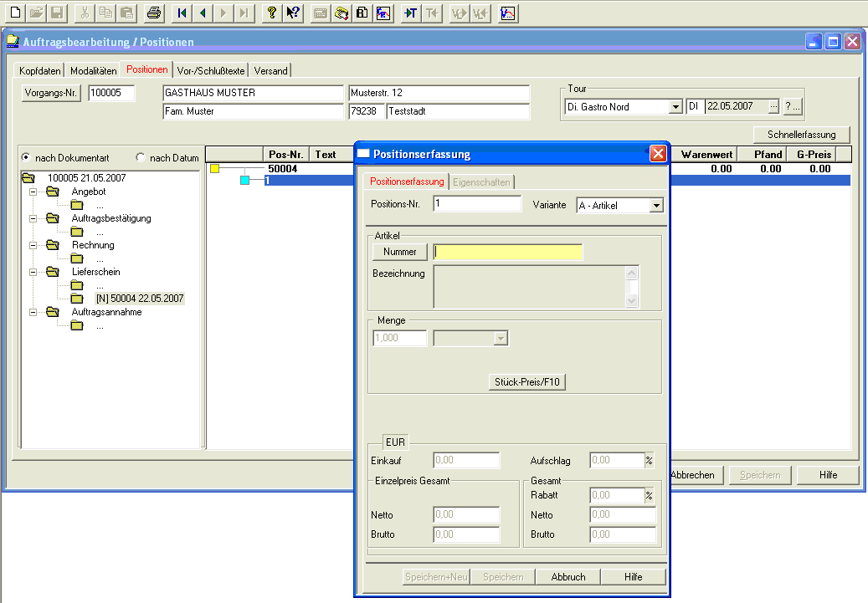Click the yellow Artikel Nummer input field
Viewport: 868px width, 603px height.
[507, 252]
